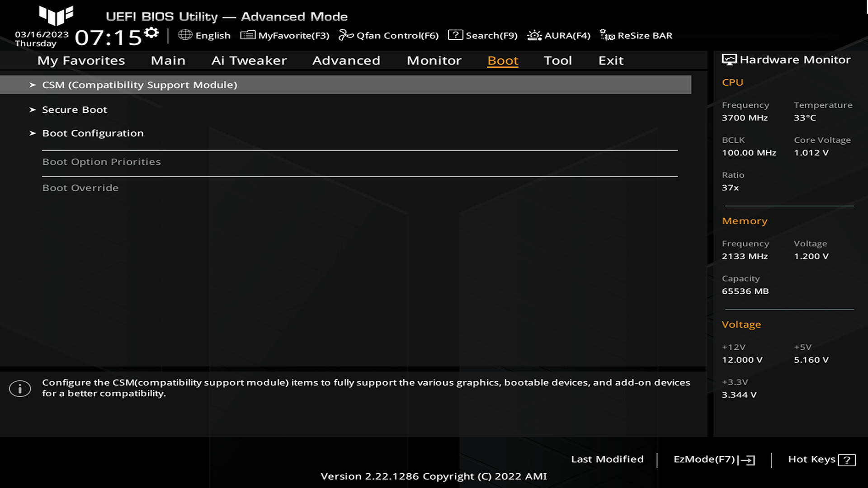Screen dimensions: 868x488
Task: Open MyFavorite keyboard icon
Action: 248,35
